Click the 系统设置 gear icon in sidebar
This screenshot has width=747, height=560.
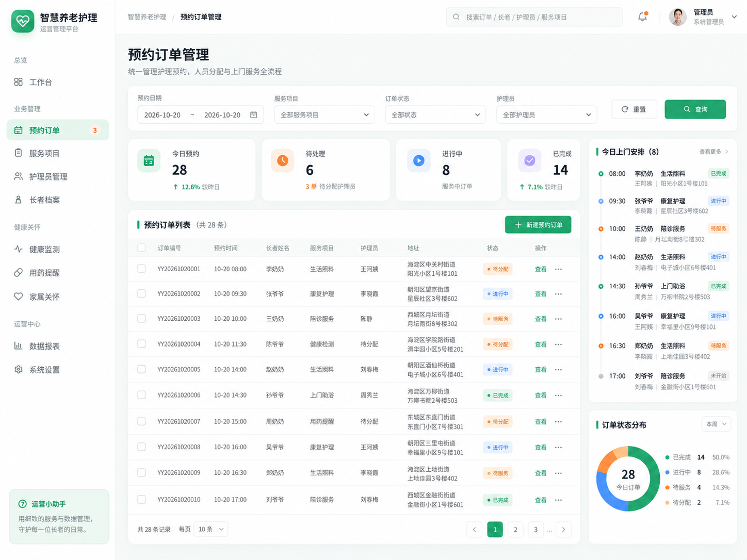tap(19, 370)
